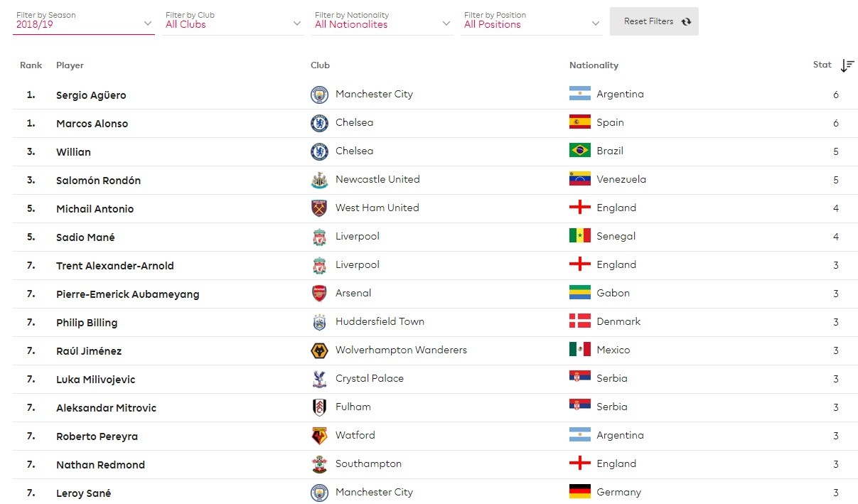The image size is (858, 504).
Task: Click the Newcastle United club crest
Action: (x=319, y=180)
